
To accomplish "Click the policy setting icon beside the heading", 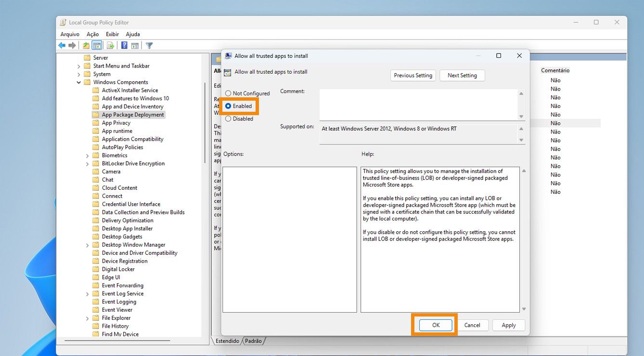I will pyautogui.click(x=228, y=72).
